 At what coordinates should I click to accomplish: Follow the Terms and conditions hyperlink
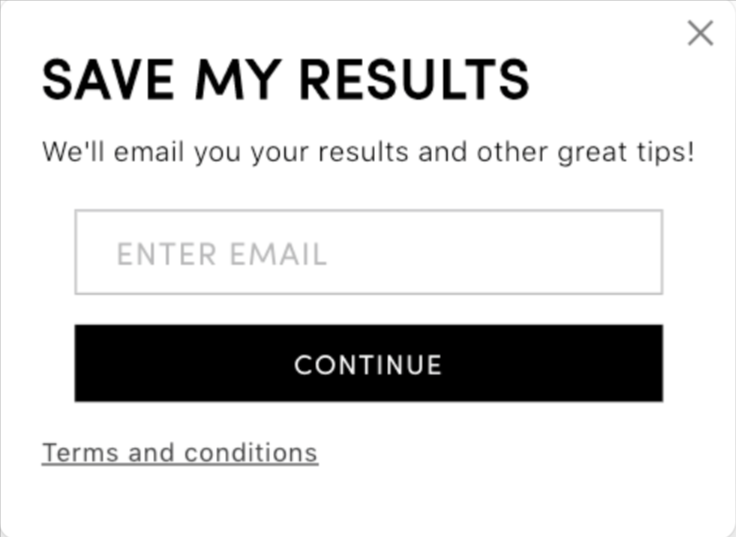[x=180, y=453]
